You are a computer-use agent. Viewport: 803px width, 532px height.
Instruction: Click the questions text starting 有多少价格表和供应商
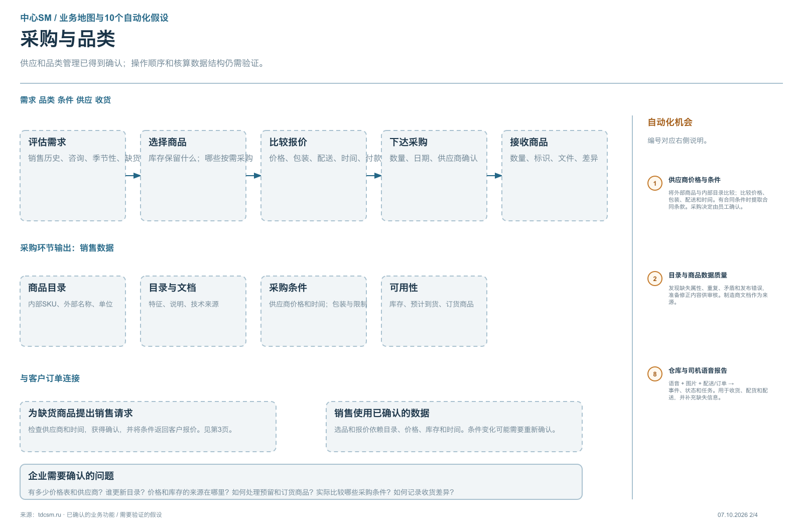tap(241, 492)
